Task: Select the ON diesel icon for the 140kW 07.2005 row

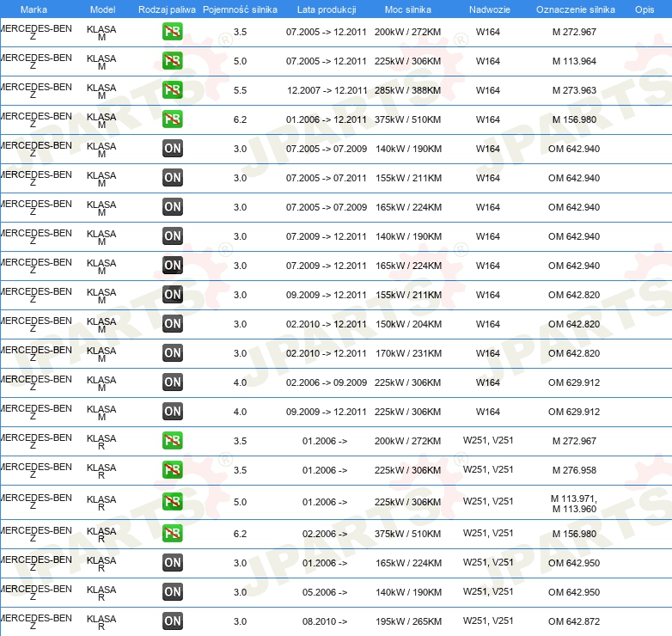Action: click(x=172, y=149)
